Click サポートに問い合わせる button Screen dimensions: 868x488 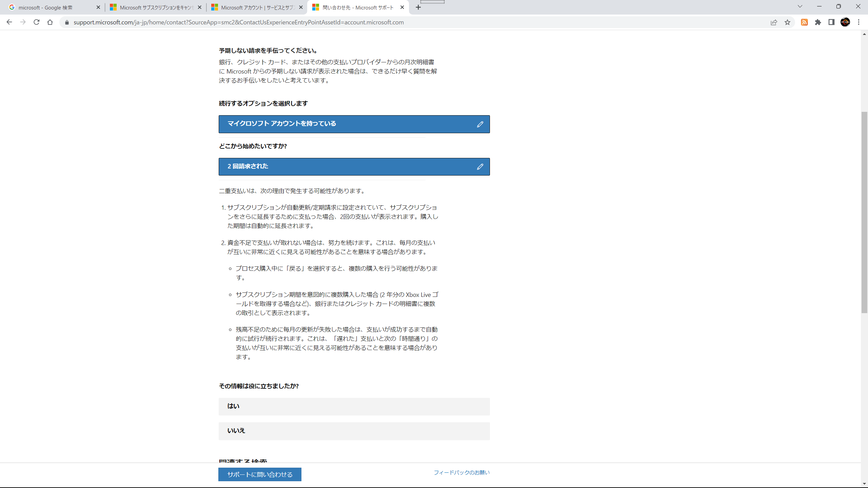260,474
